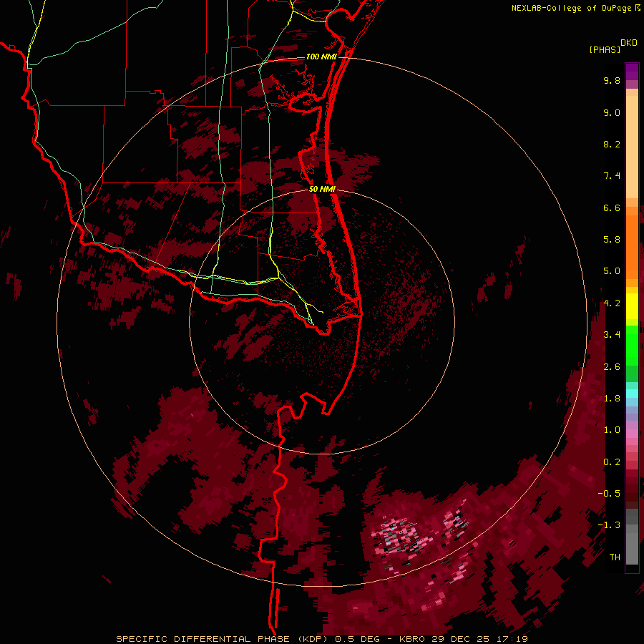Click the 0.2 value on the color scale
The width and height of the screenshot is (644, 644).
(x=612, y=462)
